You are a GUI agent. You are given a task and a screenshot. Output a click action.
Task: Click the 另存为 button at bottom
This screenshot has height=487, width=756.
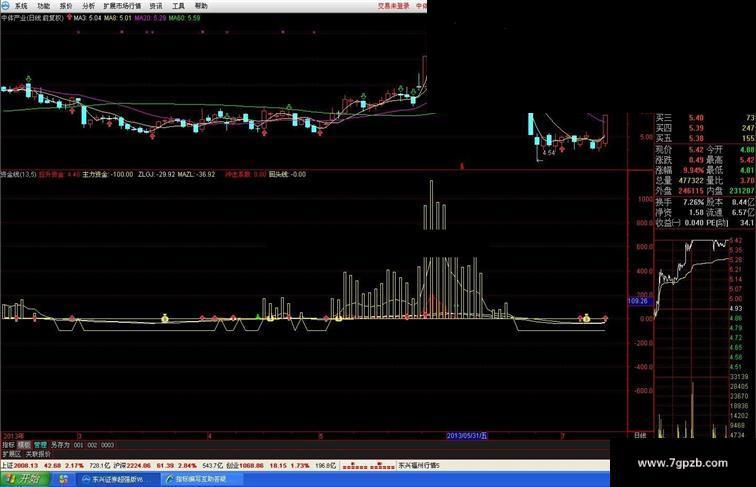click(60, 445)
